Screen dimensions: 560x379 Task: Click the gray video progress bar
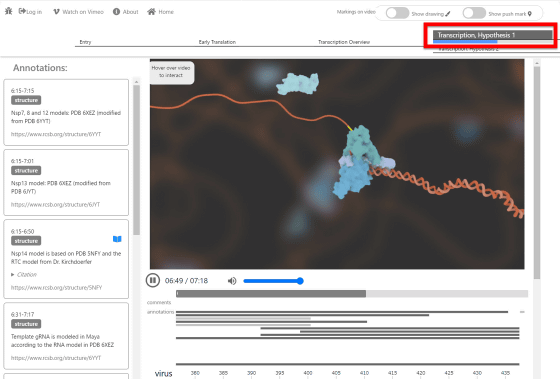(x=352, y=294)
